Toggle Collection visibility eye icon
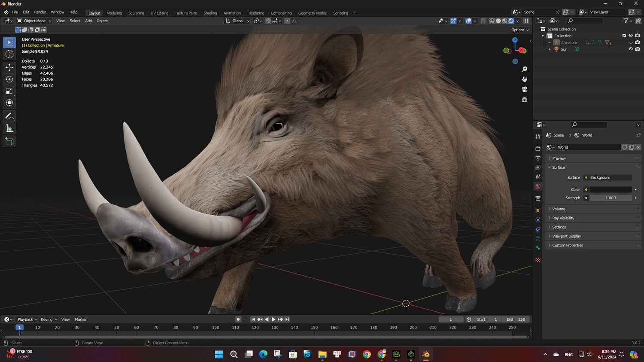 pos(630,36)
